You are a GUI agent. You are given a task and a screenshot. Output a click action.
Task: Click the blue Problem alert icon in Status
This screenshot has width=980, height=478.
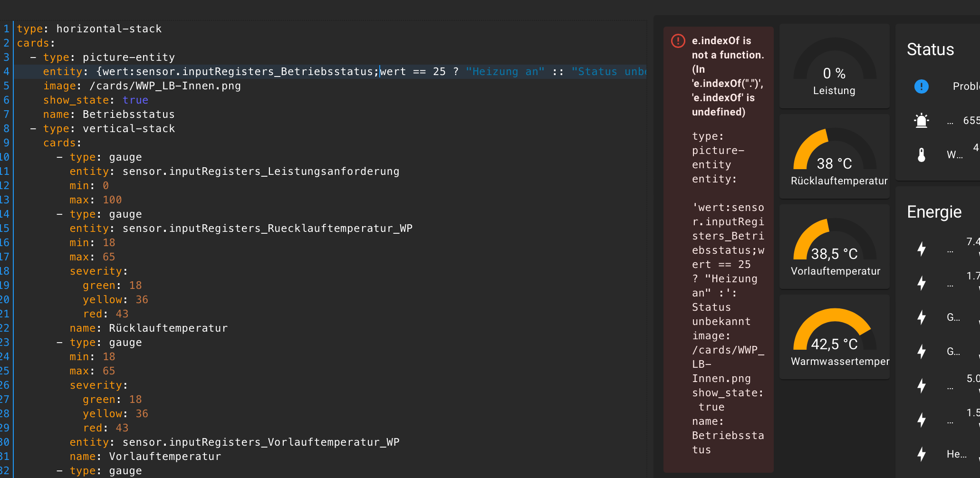tap(921, 86)
